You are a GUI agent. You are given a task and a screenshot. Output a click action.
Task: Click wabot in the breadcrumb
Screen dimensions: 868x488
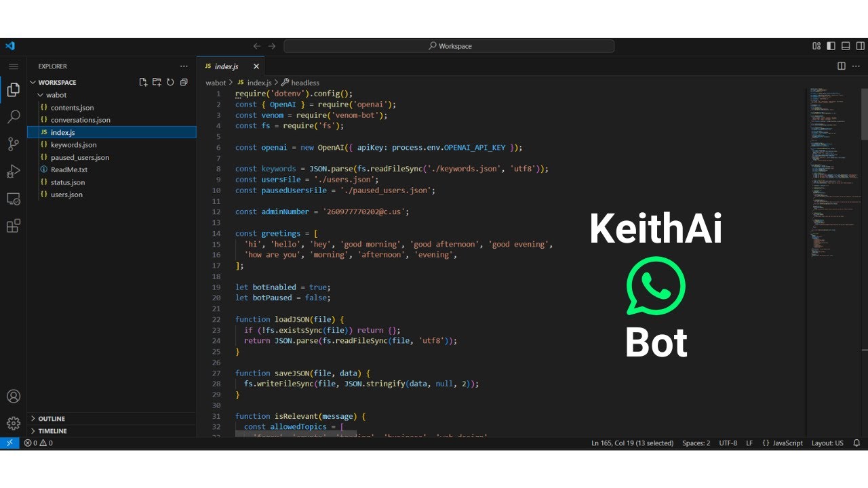[216, 83]
